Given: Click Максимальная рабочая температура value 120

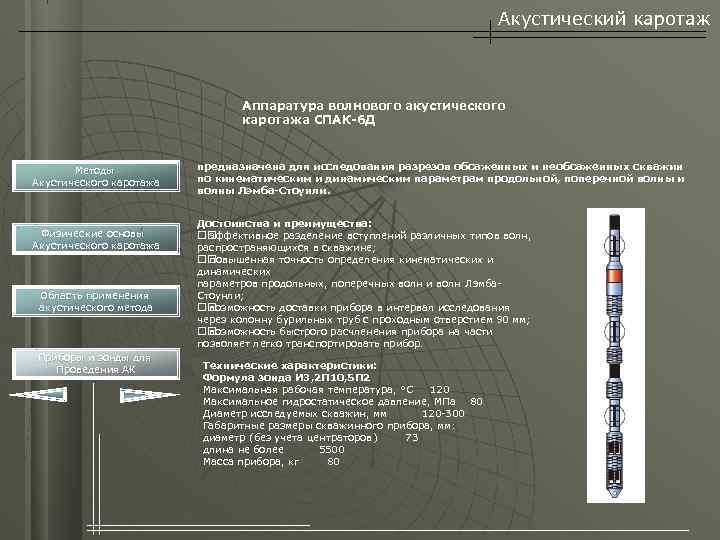Looking at the screenshot, I should [439, 389].
